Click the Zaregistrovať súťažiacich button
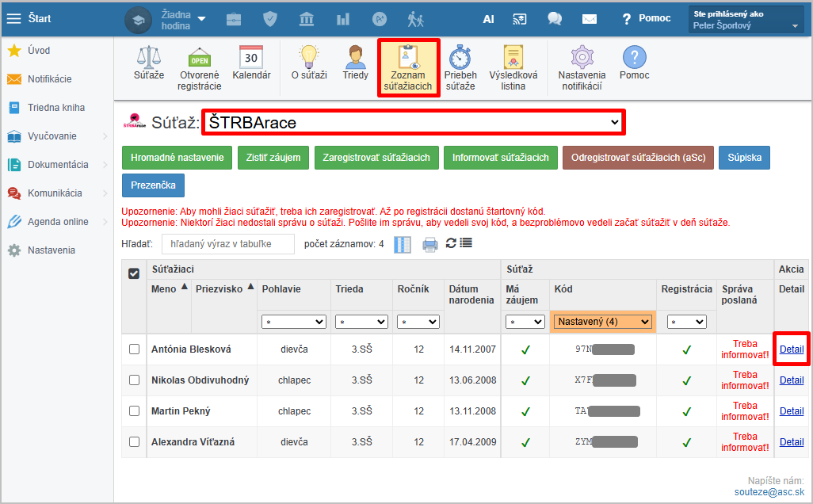The image size is (813, 504). [376, 158]
